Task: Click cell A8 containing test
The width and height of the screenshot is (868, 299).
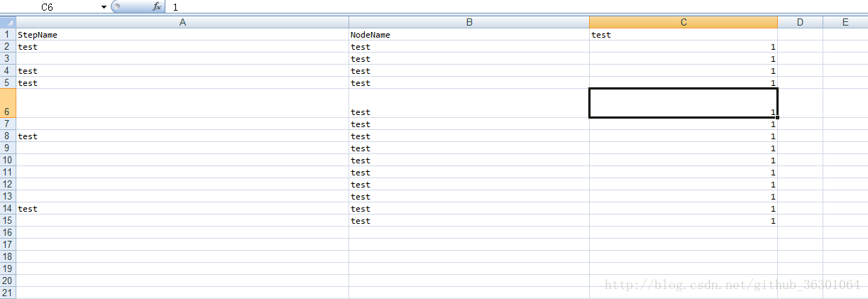Action: [182, 136]
